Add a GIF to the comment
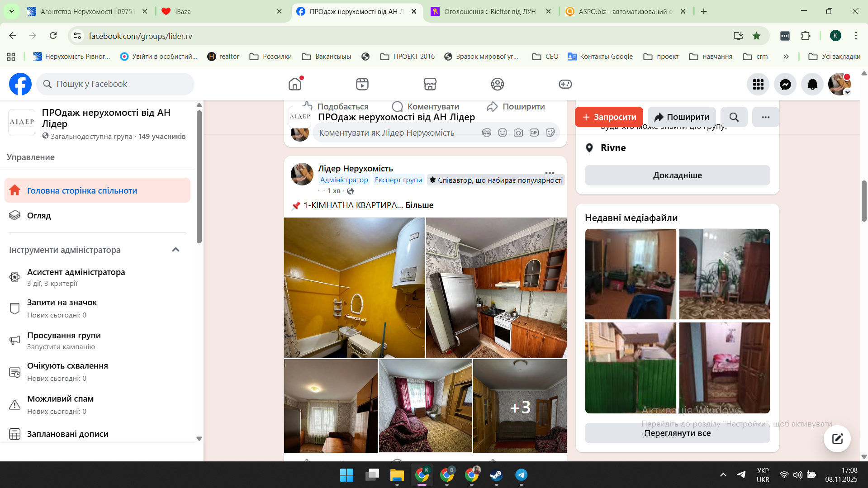868x488 pixels. (x=534, y=133)
